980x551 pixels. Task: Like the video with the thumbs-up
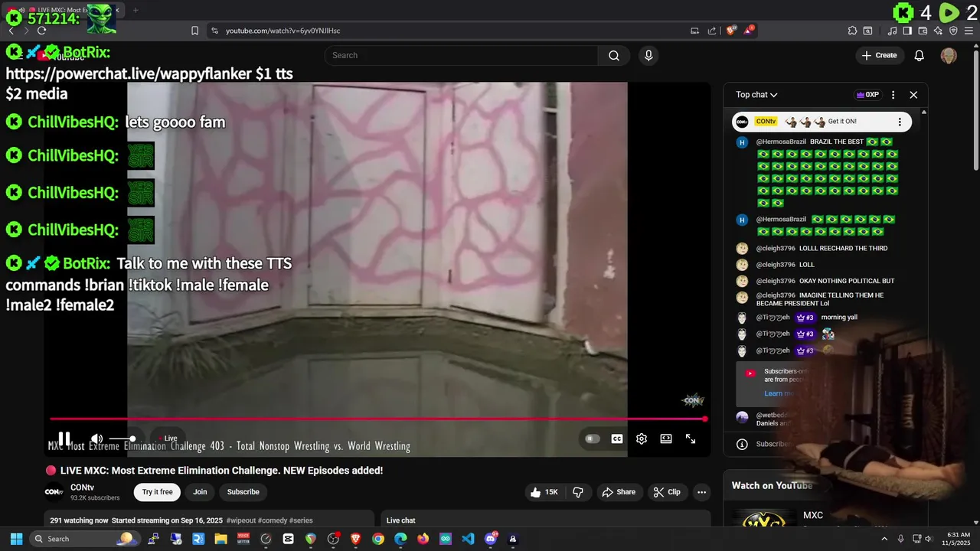pos(544,492)
